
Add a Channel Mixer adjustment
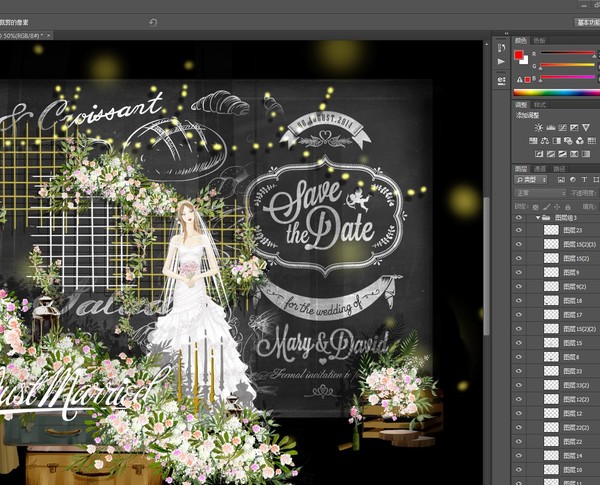(x=580, y=141)
